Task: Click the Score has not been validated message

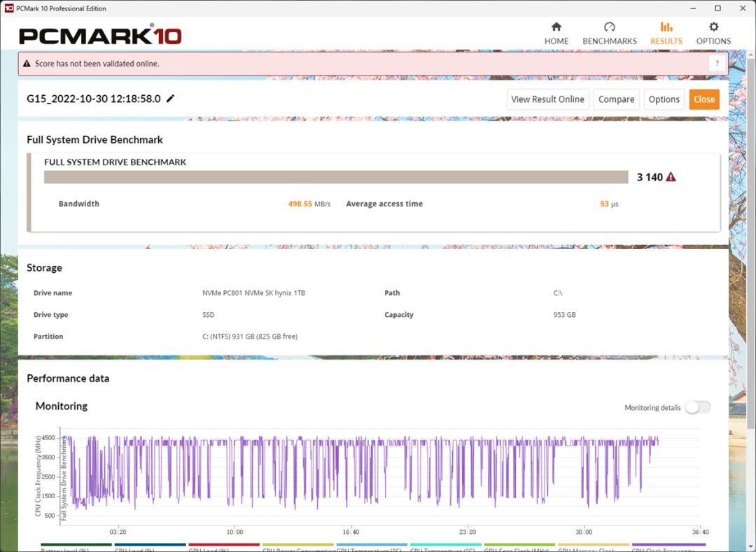Action: tap(97, 64)
